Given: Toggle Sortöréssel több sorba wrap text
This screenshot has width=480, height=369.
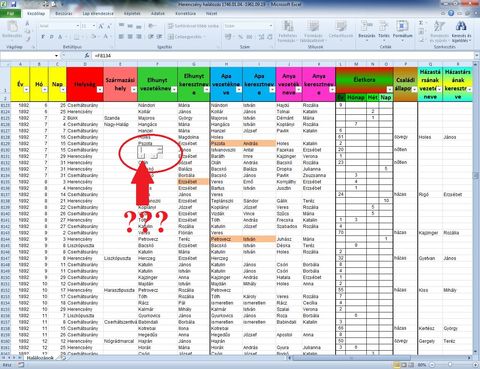Looking at the screenshot, I should [x=193, y=26].
